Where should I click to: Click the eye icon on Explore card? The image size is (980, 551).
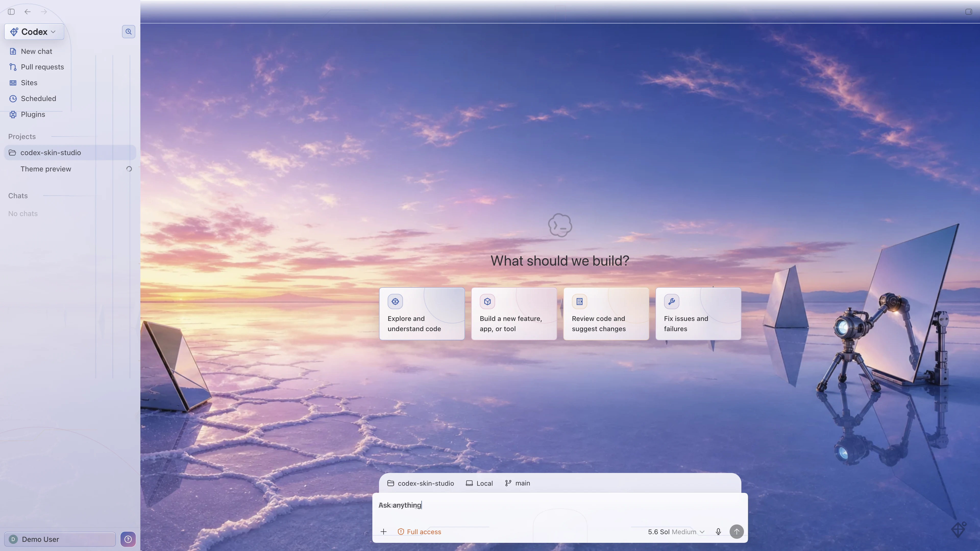395,302
